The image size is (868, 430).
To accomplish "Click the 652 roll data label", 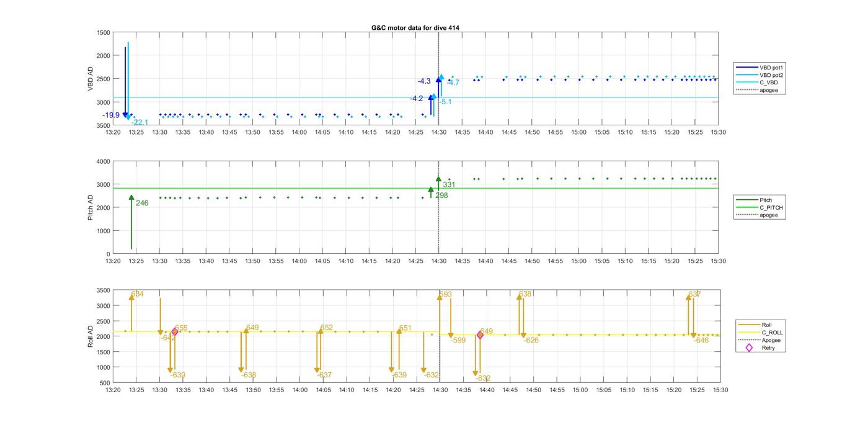I will tap(327, 328).
